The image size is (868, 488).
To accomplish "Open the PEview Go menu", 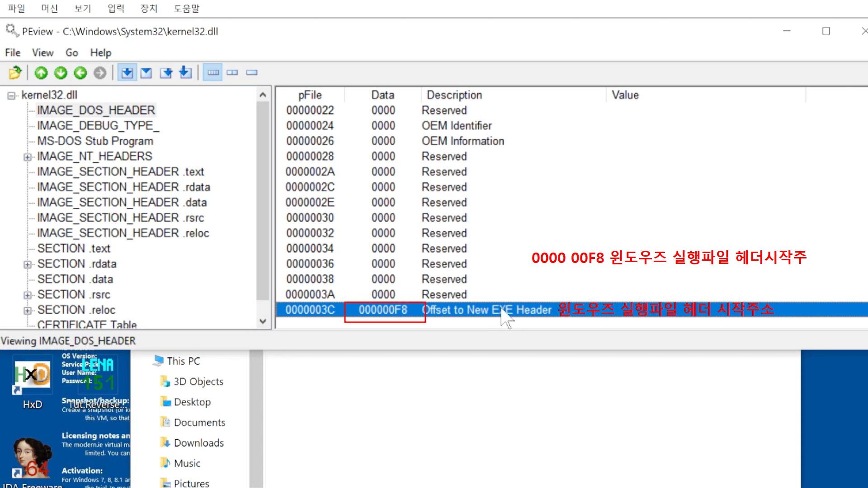I will pos(71,52).
